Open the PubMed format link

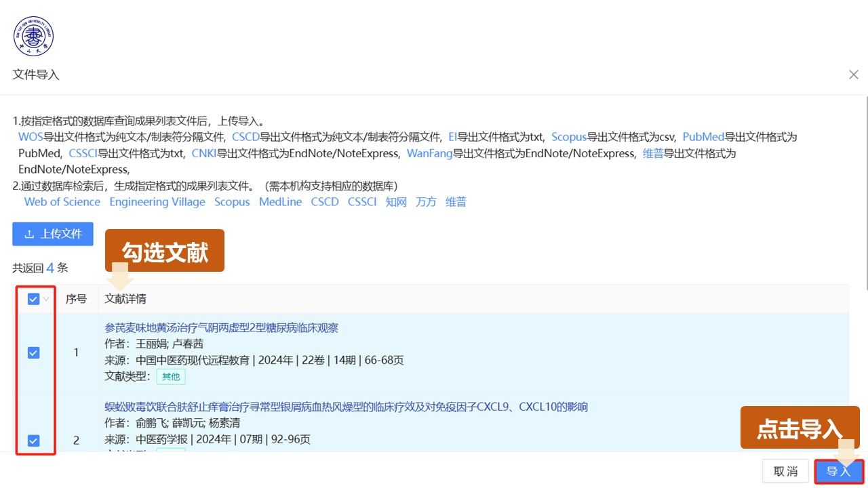[704, 137]
